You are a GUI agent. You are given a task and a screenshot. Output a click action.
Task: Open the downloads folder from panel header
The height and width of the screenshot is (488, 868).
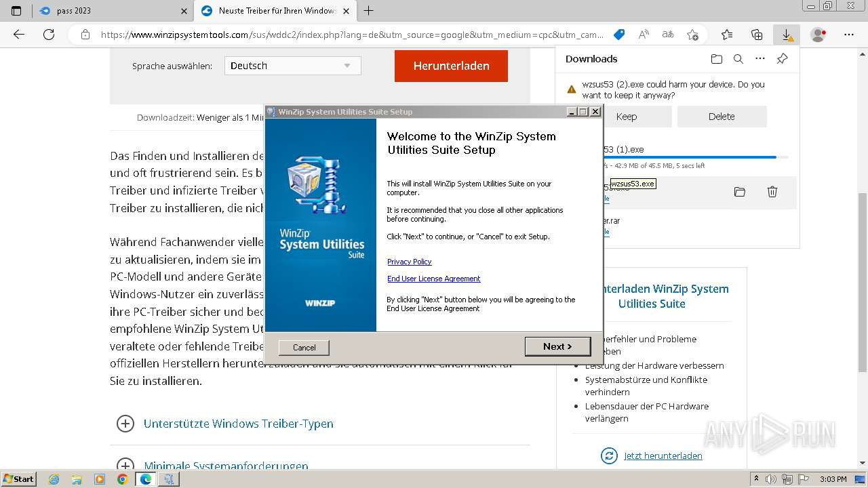[717, 59]
